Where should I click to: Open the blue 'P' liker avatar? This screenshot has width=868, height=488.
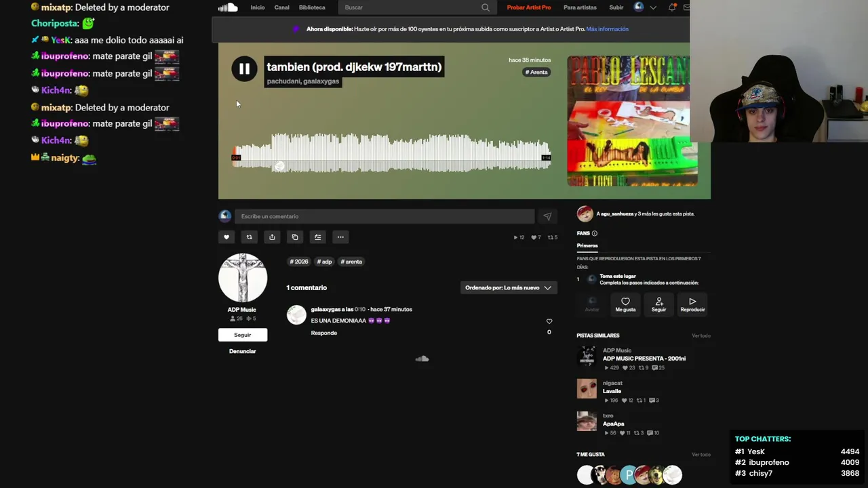pos(629,475)
